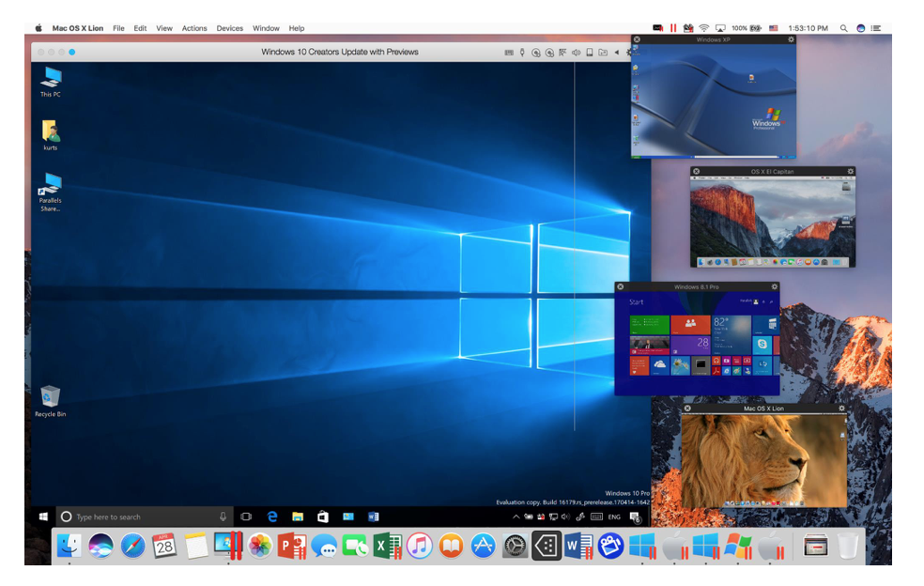The width and height of the screenshot is (924, 586).
Task: Open iBooks in the Dock
Action: 451,546
